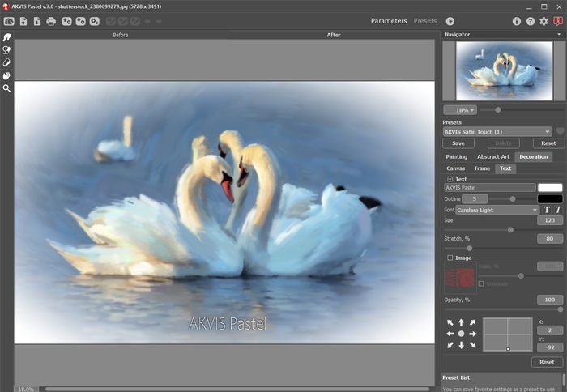The image size is (567, 392).
Task: Adjust the Opacity slider handle
Action: 561,309
